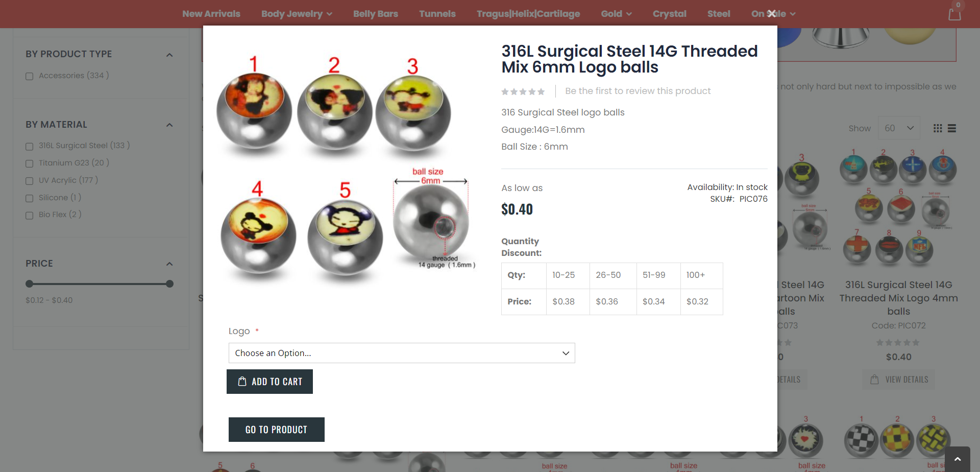Tick the UV Acrylic material checkbox
The image size is (980, 472).
click(30, 181)
